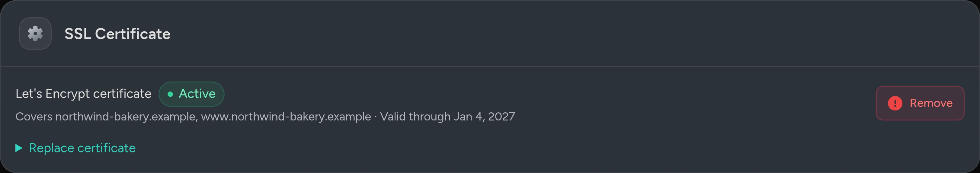Click the teal disclosure triangle icon

click(19, 148)
